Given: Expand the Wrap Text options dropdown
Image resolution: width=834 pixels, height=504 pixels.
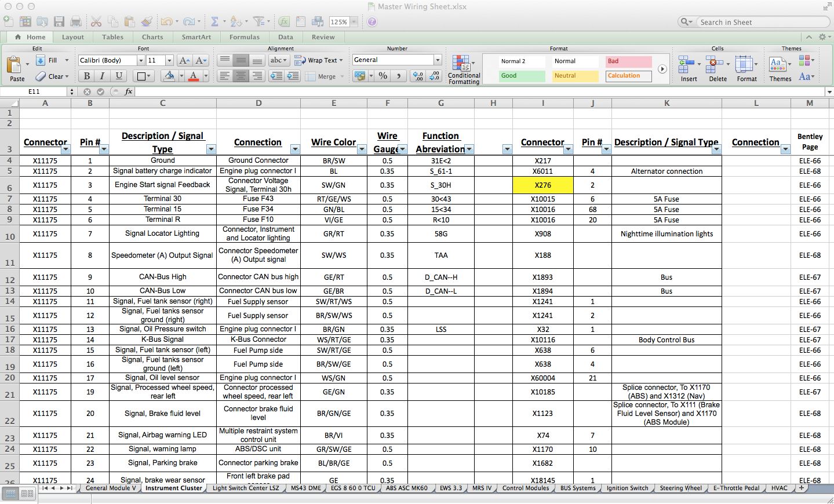Looking at the screenshot, I should [x=341, y=60].
